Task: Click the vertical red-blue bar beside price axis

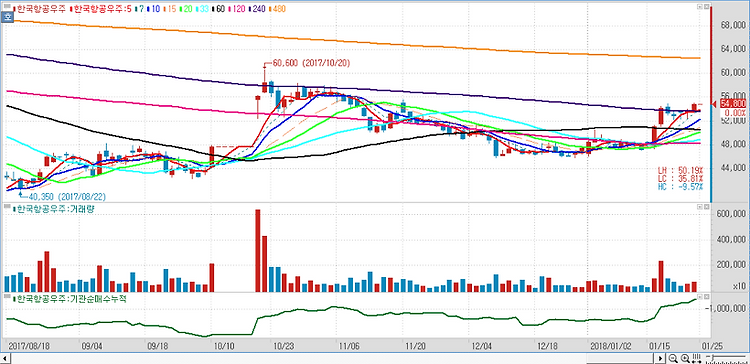Action: click(712, 103)
